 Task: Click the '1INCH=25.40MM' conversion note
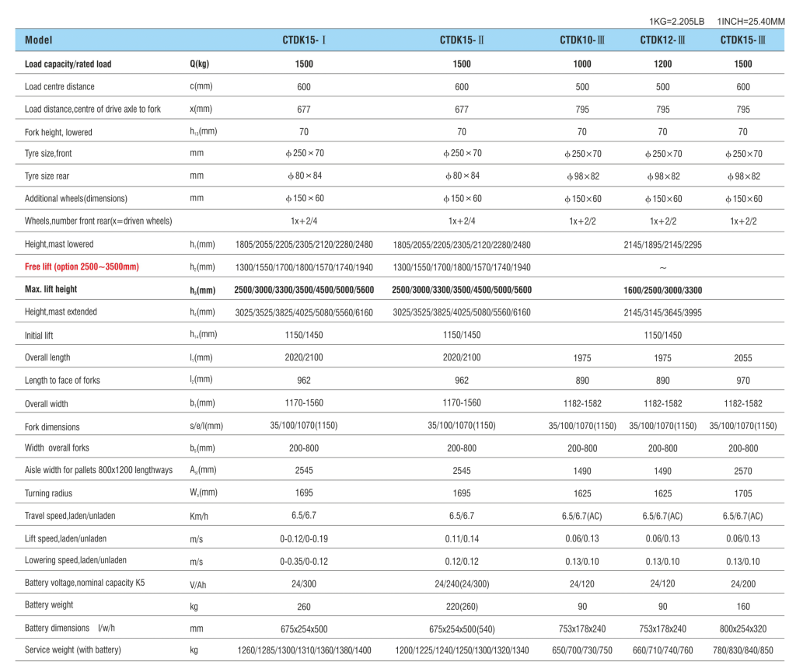[x=751, y=21]
